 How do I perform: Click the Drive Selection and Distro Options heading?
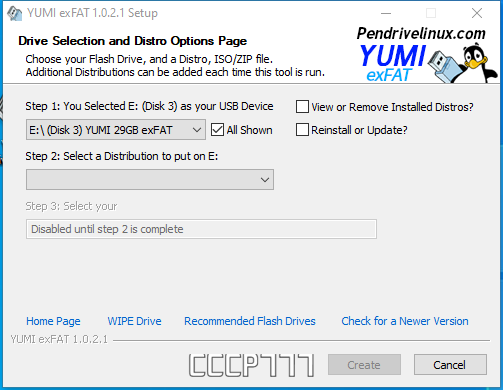coord(133,41)
